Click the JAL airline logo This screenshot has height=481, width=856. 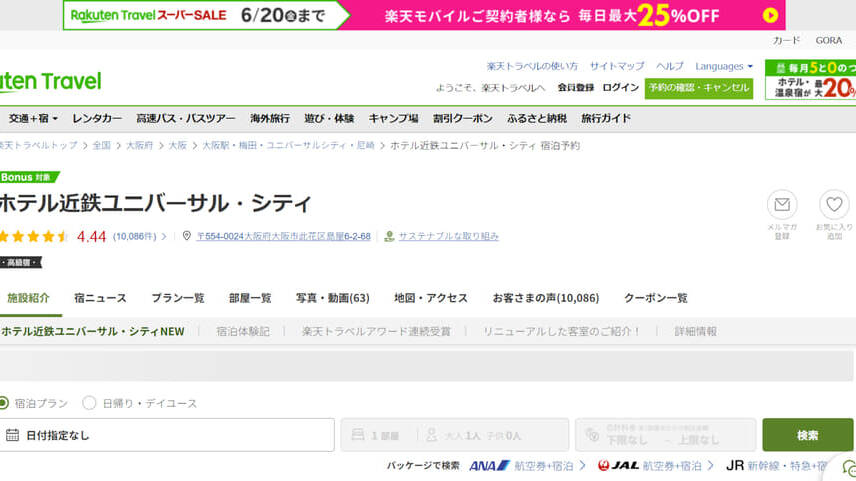coord(618,466)
